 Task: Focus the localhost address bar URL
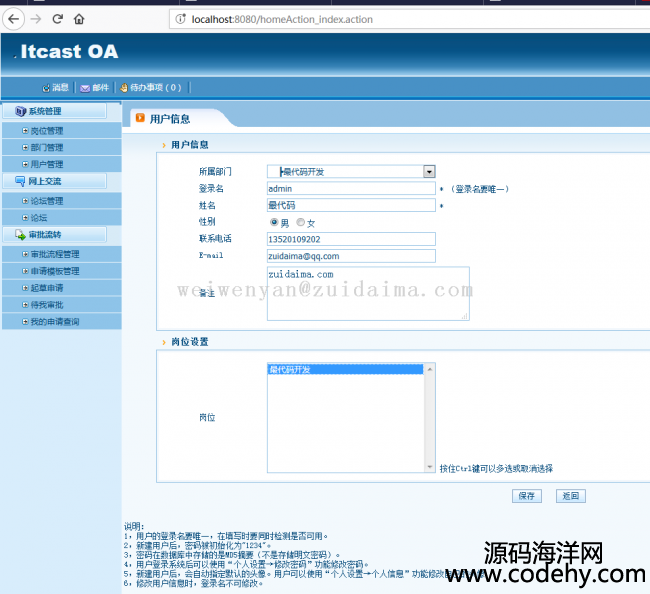click(x=282, y=19)
